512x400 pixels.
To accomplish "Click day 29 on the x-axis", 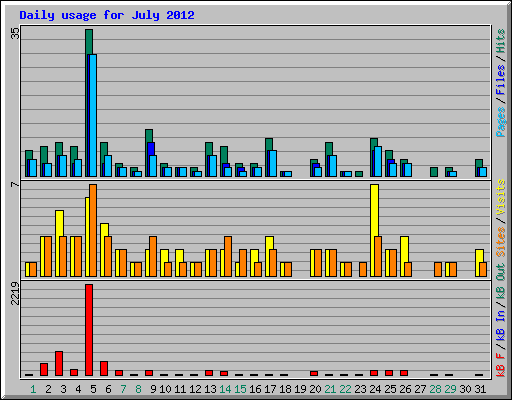I will tap(450, 389).
